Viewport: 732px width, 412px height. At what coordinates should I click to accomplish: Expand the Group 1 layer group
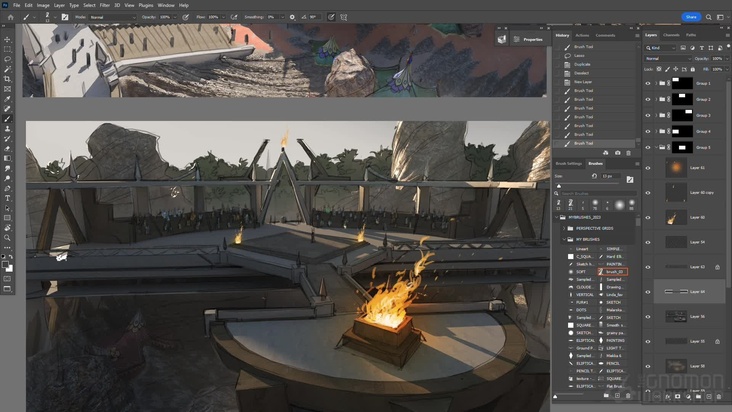click(x=656, y=84)
